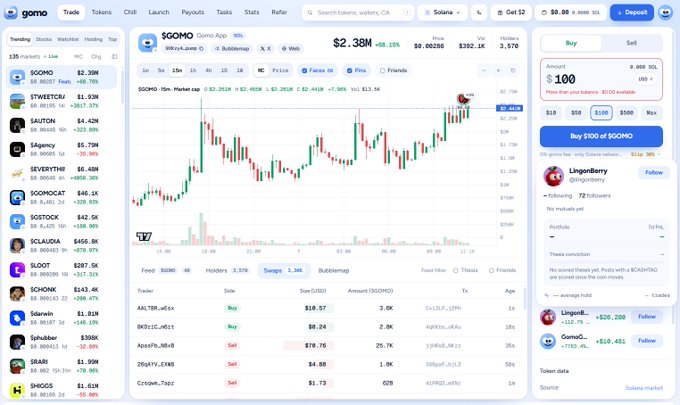This screenshot has height=405, width=680.
Task: Follow LingonBerry in the profile card
Action: [x=654, y=173]
